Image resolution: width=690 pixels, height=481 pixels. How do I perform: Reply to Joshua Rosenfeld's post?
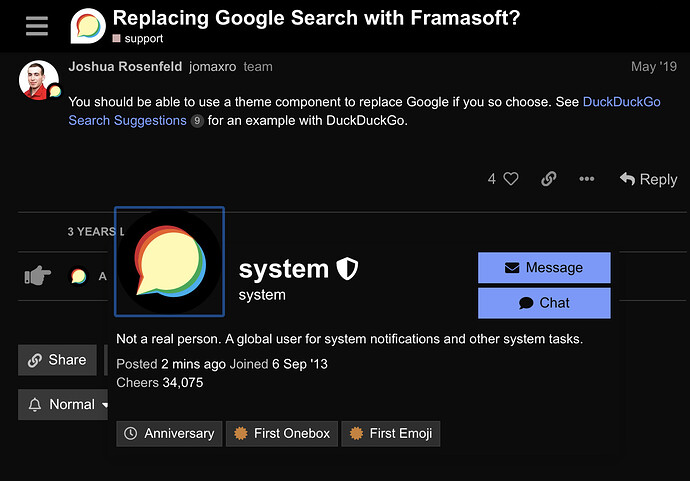coord(648,179)
